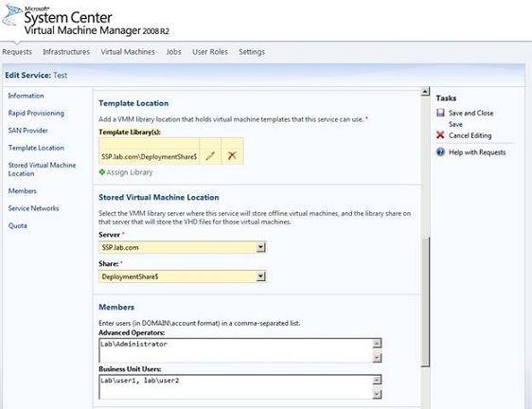532x409 pixels.
Task: Click Advanced Operators box scroll down arrow
Action: (377, 358)
